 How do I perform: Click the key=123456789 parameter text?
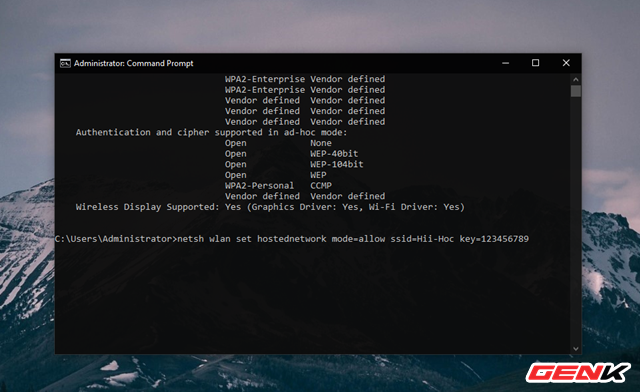[494, 239]
